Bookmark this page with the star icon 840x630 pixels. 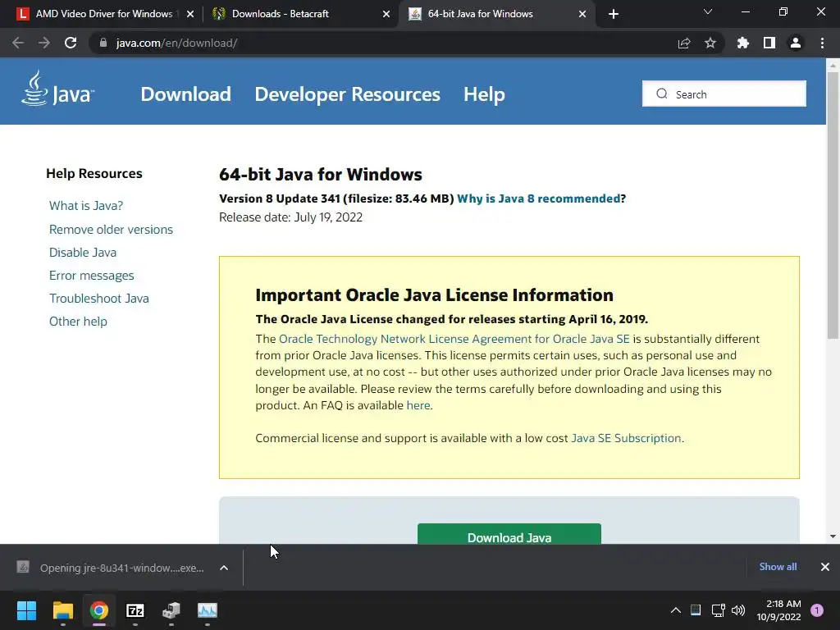point(710,43)
